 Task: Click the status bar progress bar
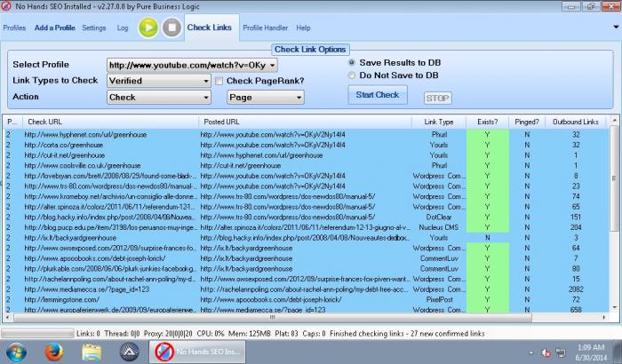37,334
